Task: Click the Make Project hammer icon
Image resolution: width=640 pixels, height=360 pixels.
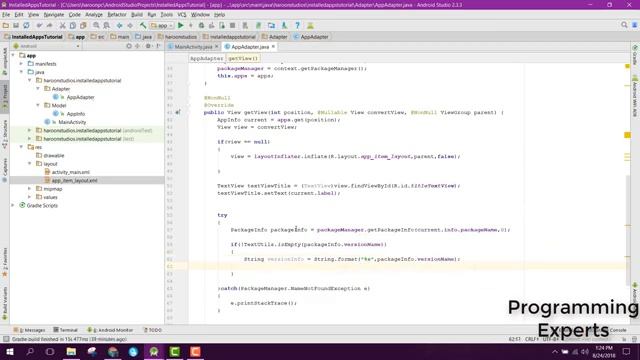Action: tap(143, 25)
